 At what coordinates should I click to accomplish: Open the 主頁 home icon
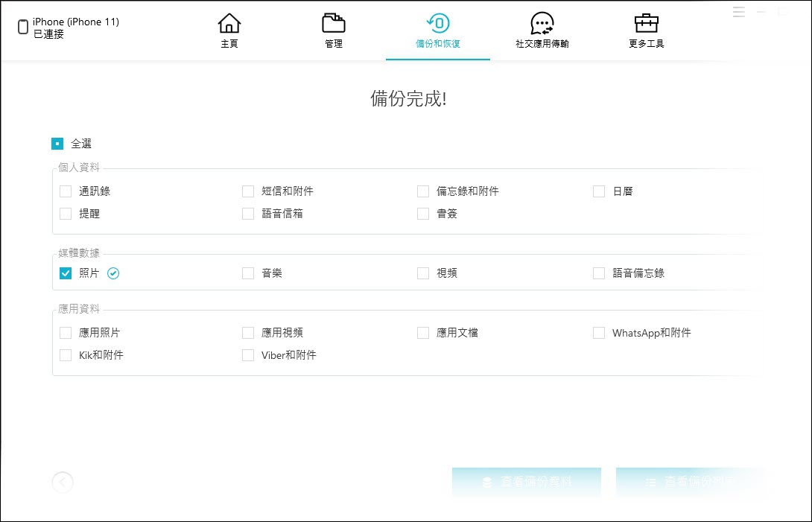(229, 24)
